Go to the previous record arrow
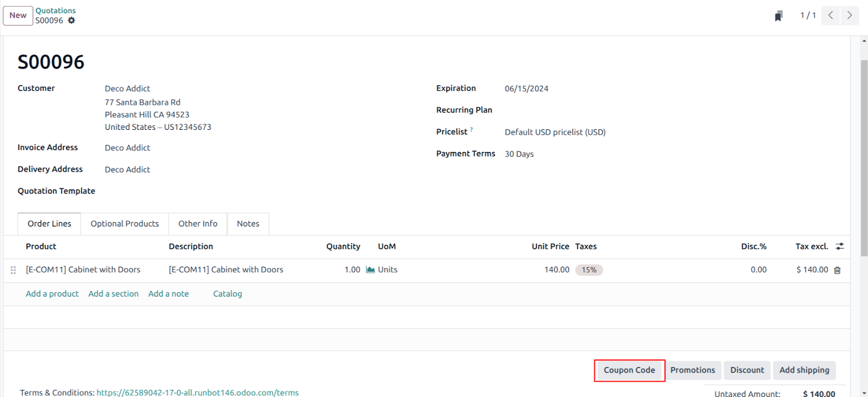This screenshot has height=397, width=868. coord(831,15)
